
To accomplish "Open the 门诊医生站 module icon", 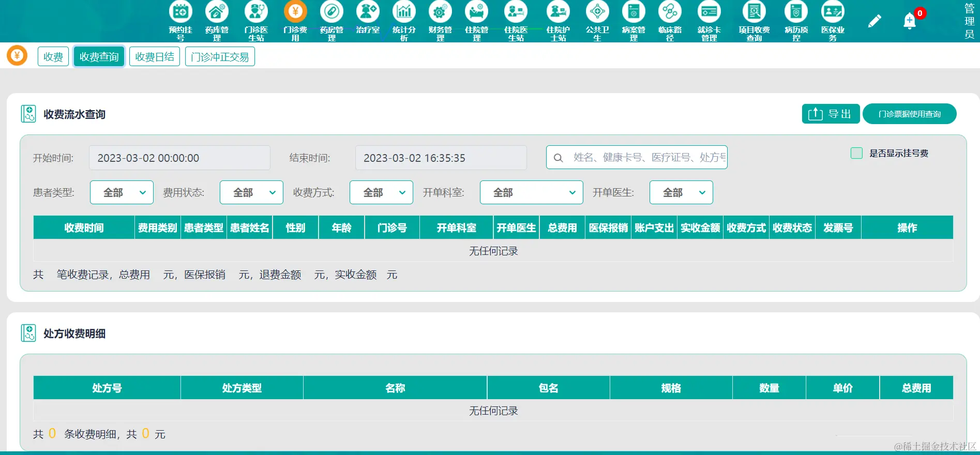I will 256,11.
